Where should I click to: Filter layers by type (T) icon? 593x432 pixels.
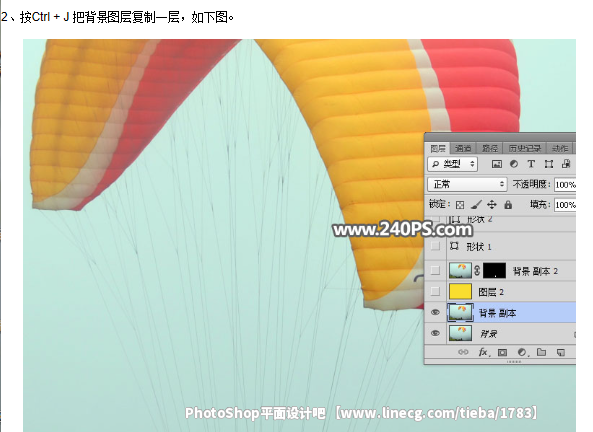pyautogui.click(x=531, y=164)
